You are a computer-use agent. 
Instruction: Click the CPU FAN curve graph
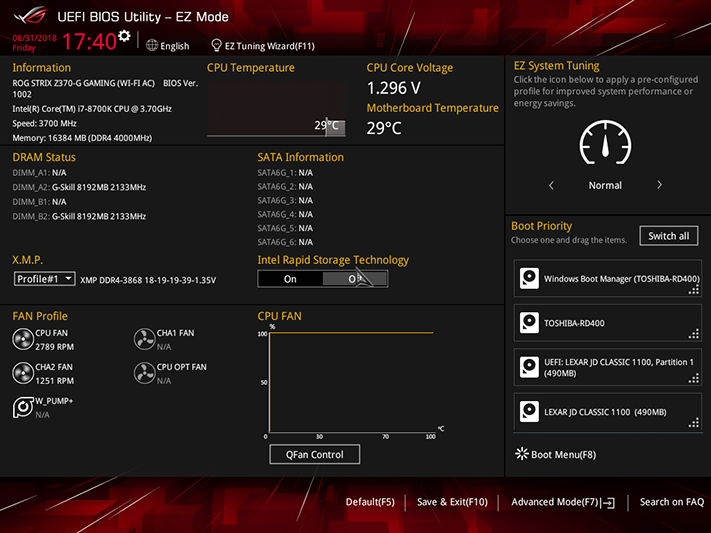351,382
